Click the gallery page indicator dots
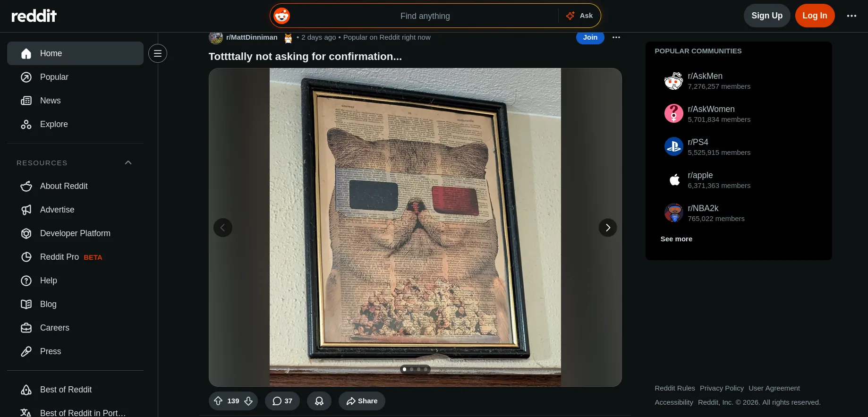868x417 pixels. pos(415,369)
